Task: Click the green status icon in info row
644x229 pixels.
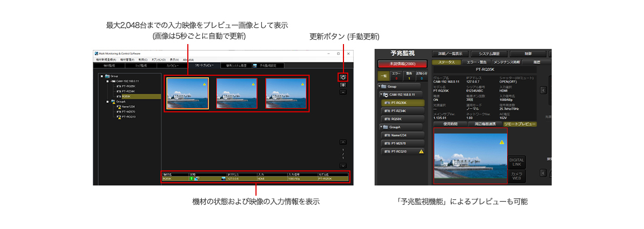Action: click(191, 178)
